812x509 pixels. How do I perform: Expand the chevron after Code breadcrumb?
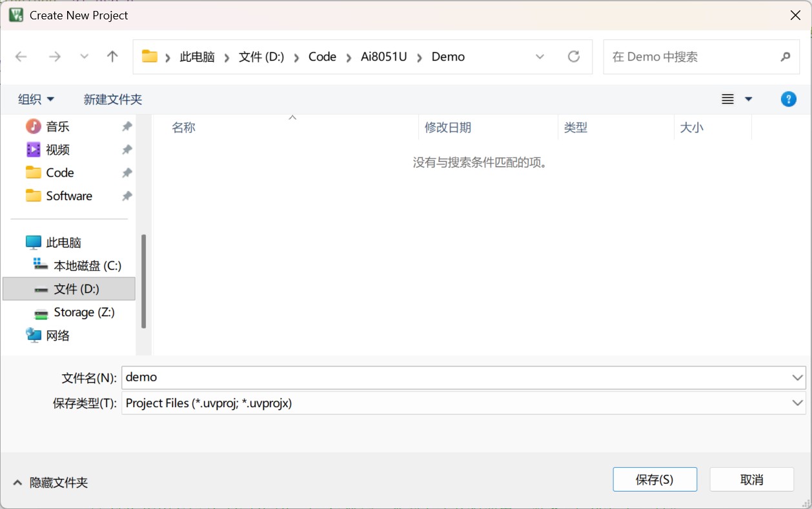349,57
